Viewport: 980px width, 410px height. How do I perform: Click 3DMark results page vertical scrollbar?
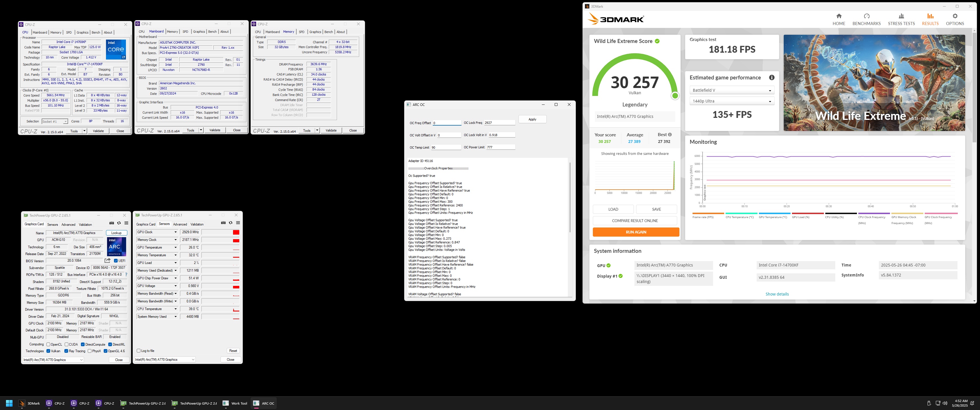click(974, 87)
